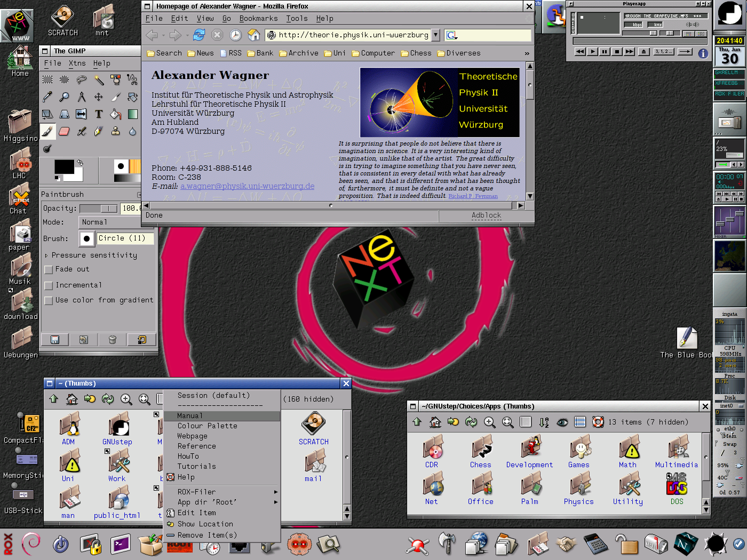Click the Richard P. Feynman link
The width and height of the screenshot is (747, 560).
click(x=473, y=196)
